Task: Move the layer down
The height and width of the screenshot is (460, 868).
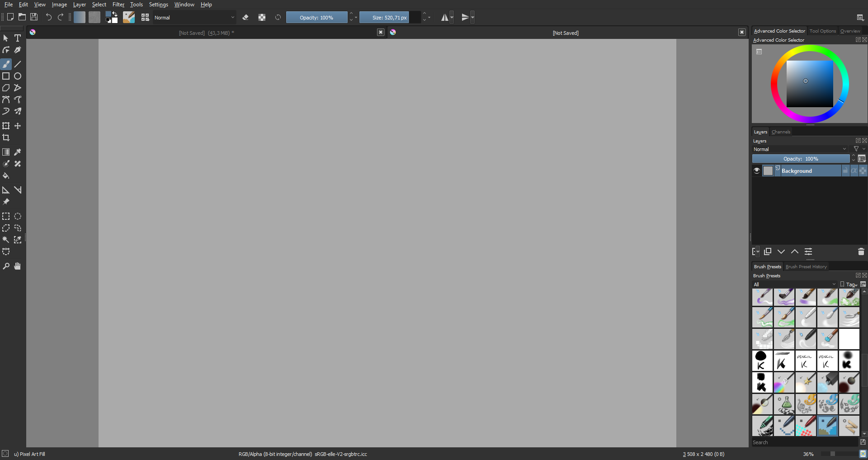Action: point(781,251)
